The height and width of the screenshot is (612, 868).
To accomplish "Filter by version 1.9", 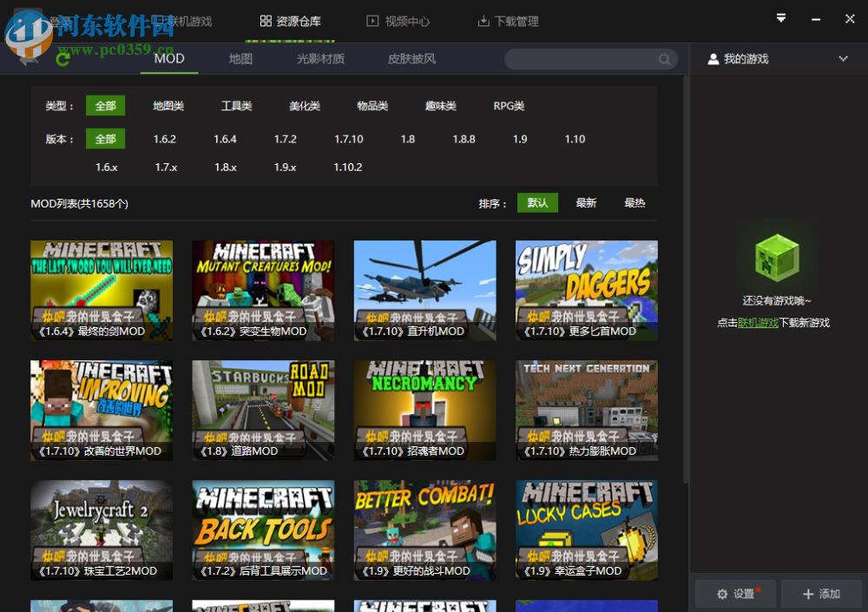I will pyautogui.click(x=520, y=139).
